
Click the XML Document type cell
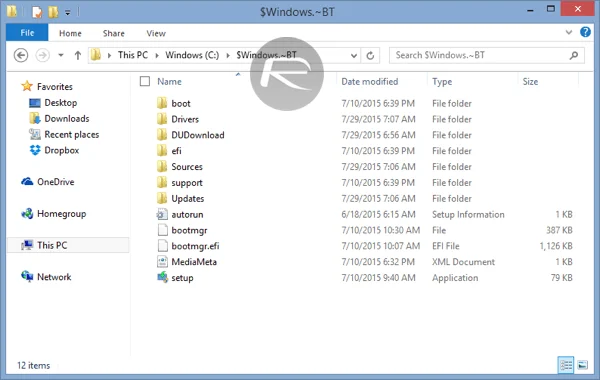(463, 262)
